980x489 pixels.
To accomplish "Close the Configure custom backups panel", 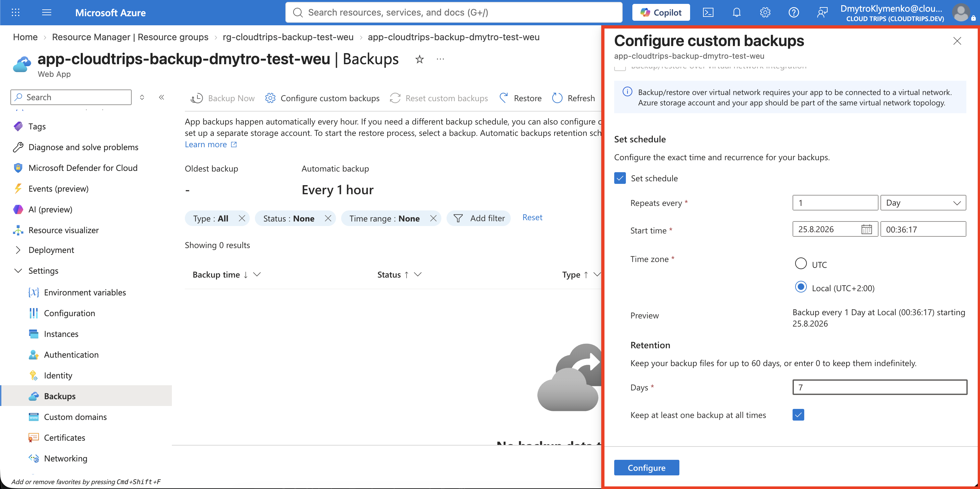I will 957,41.
